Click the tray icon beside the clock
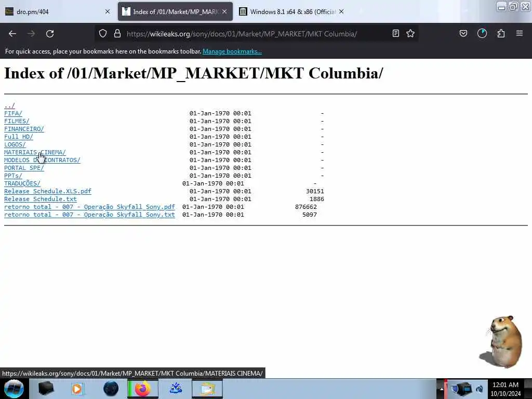 pyautogui.click(x=480, y=389)
